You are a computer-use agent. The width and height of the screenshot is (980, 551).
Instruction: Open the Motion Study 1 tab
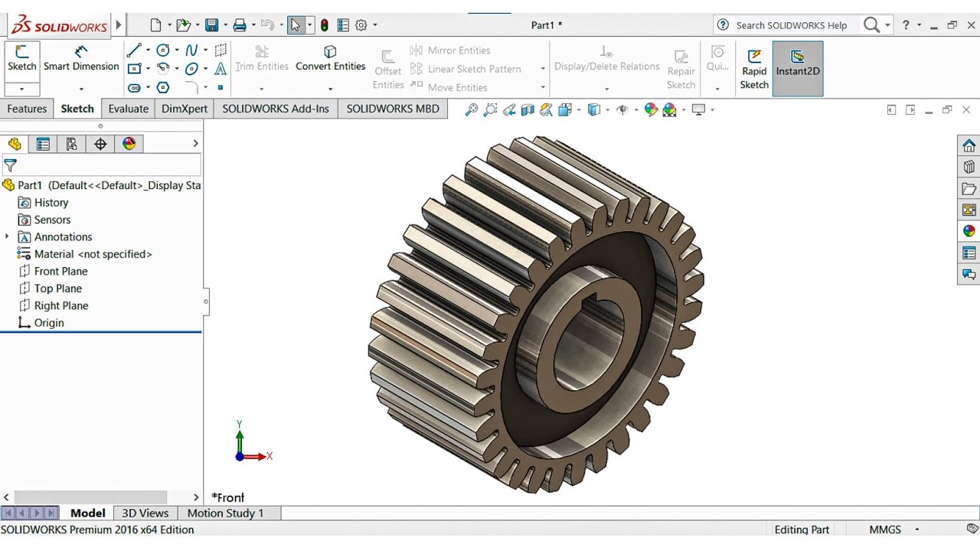pos(225,513)
